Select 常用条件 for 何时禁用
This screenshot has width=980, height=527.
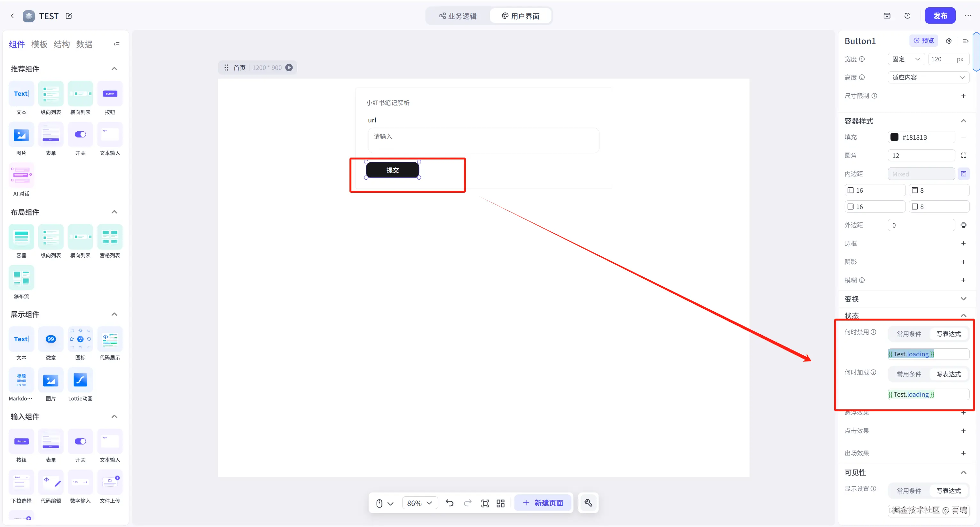[x=909, y=333]
